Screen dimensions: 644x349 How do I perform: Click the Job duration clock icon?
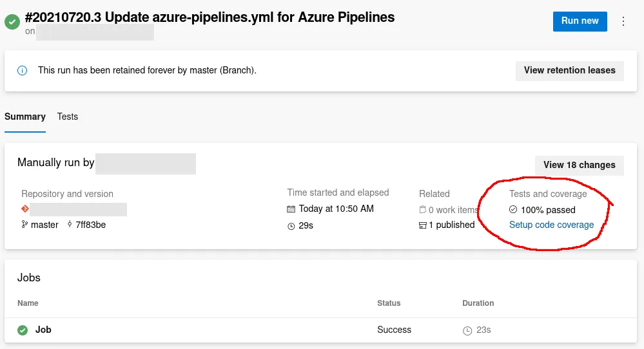[467, 331]
